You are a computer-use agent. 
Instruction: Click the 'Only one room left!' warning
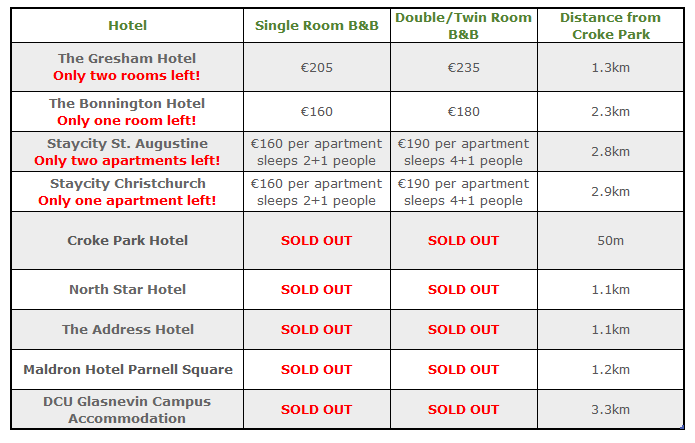coord(127,120)
